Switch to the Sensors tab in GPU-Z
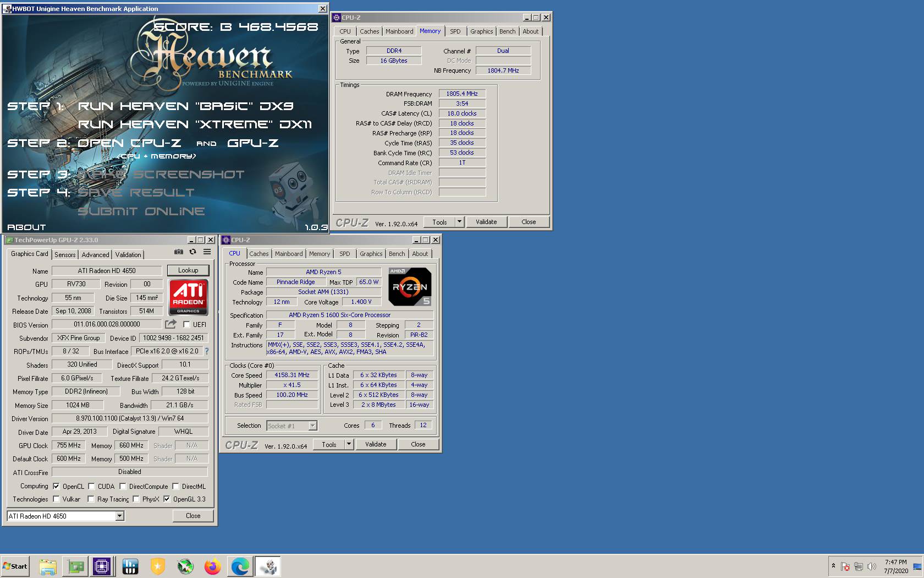 click(x=65, y=254)
